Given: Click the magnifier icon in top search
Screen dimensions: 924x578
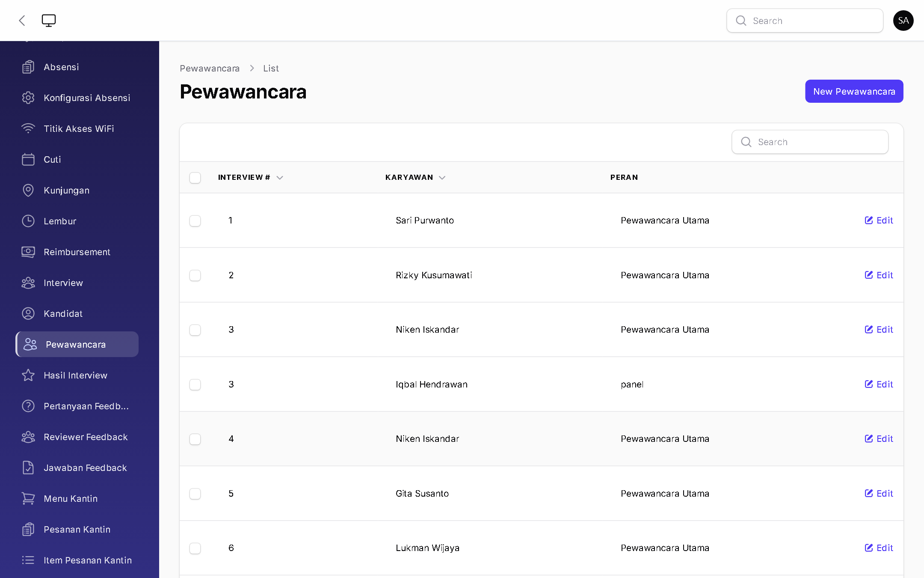Looking at the screenshot, I should point(741,21).
